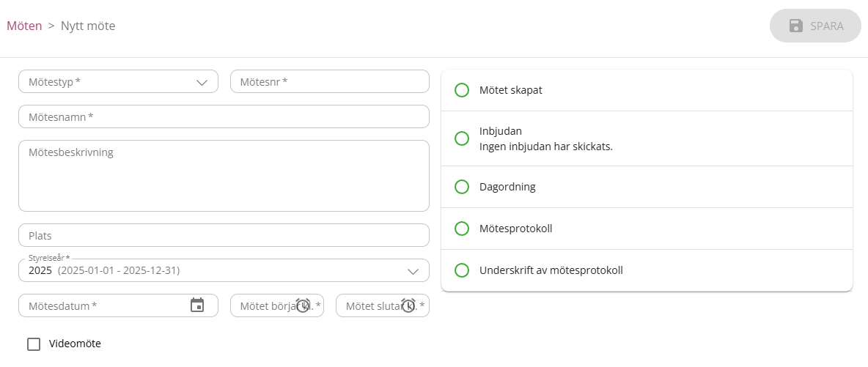Open the Dagordning step
Screen dimensions: 868x367
(x=507, y=187)
